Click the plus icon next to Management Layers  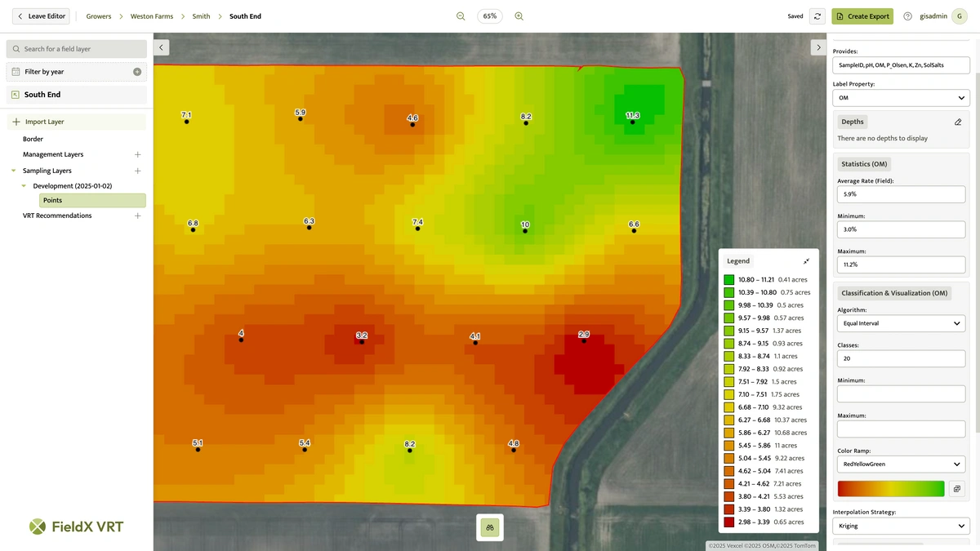pos(137,154)
